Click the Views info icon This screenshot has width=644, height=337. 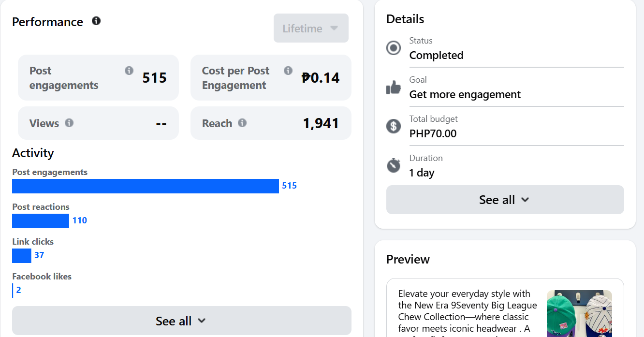pyautogui.click(x=69, y=123)
